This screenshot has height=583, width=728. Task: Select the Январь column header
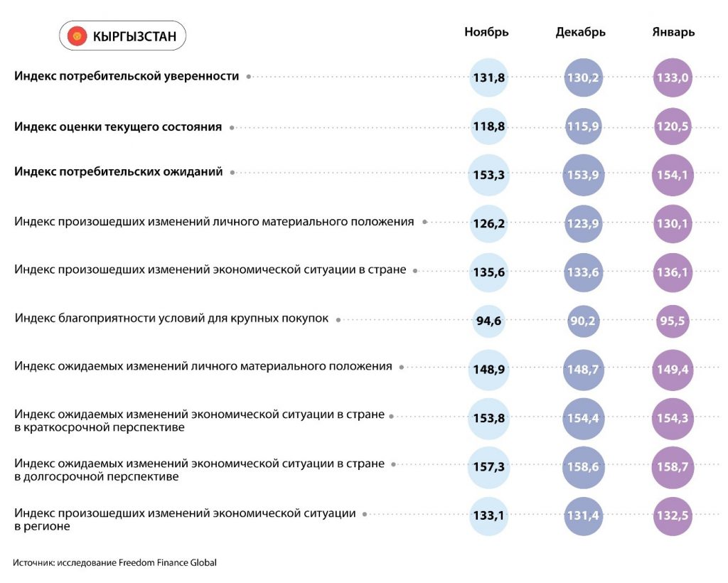[673, 32]
